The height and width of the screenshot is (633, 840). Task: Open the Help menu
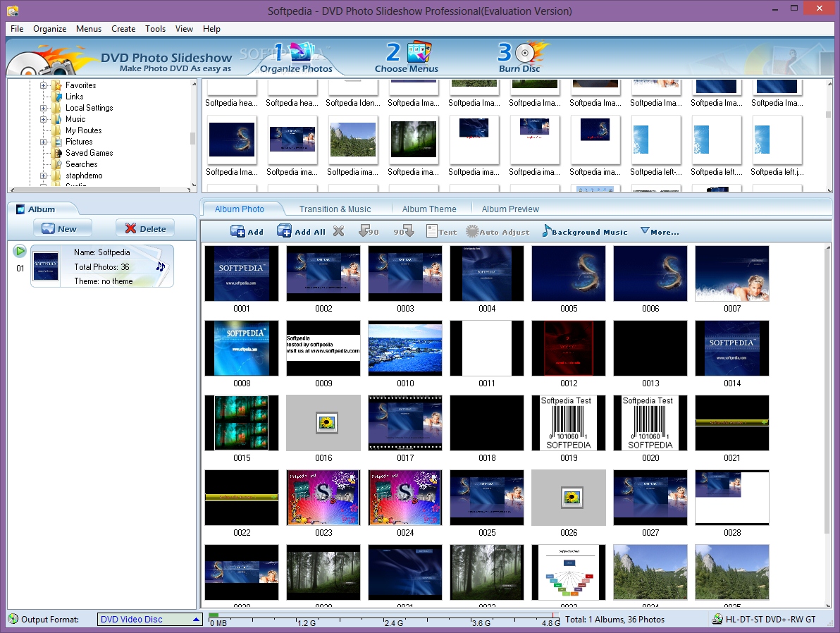point(211,29)
